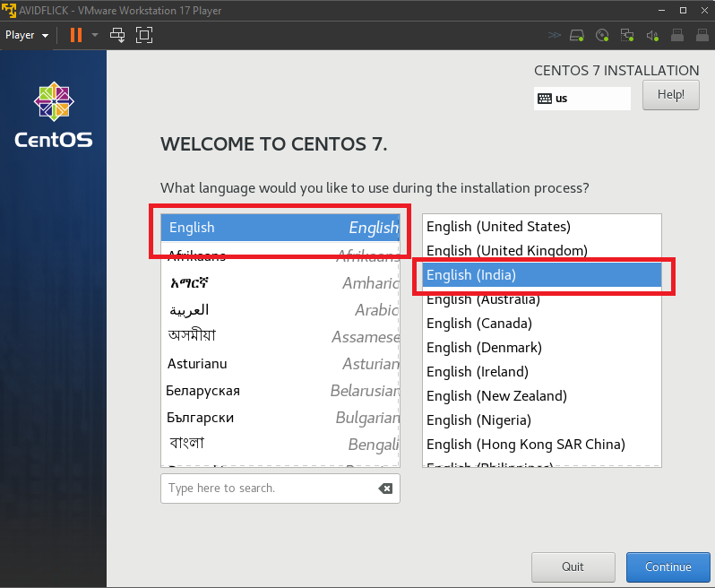
Task: Enter full screen mode
Action: point(143,35)
